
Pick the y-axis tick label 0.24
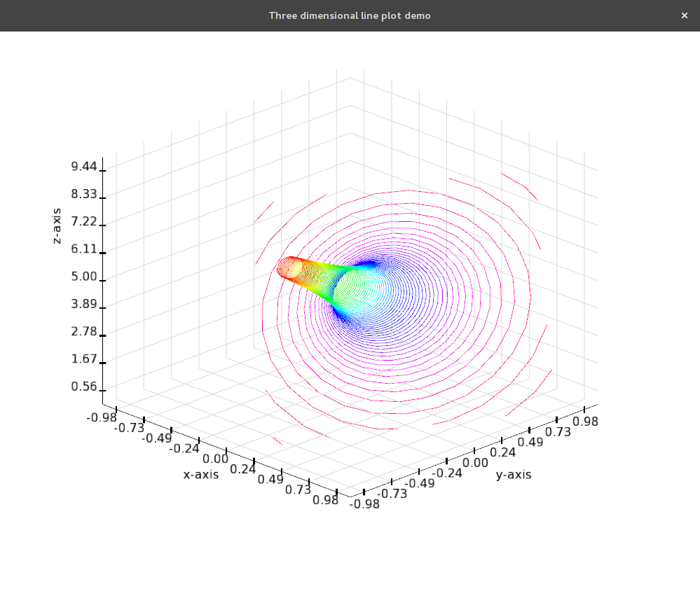[502, 453]
